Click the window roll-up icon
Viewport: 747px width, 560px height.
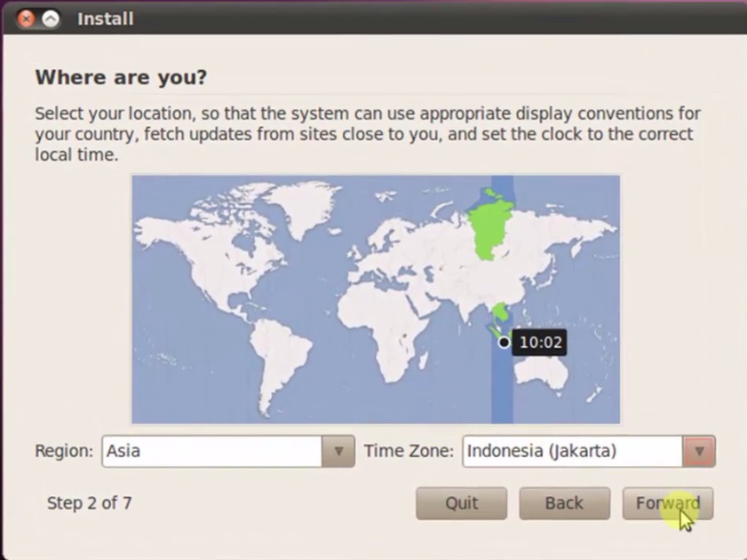[51, 18]
